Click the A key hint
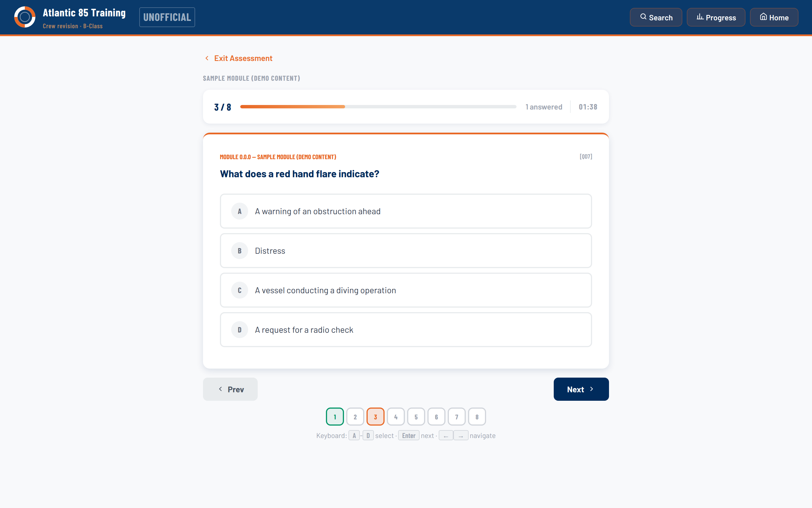Viewport: 812px width, 508px height. click(354, 435)
